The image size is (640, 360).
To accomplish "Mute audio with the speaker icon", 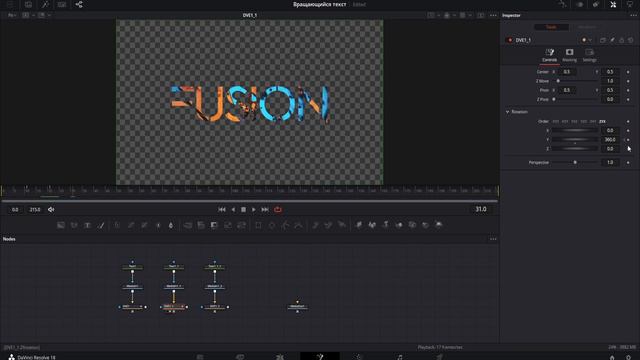I will tap(51, 209).
